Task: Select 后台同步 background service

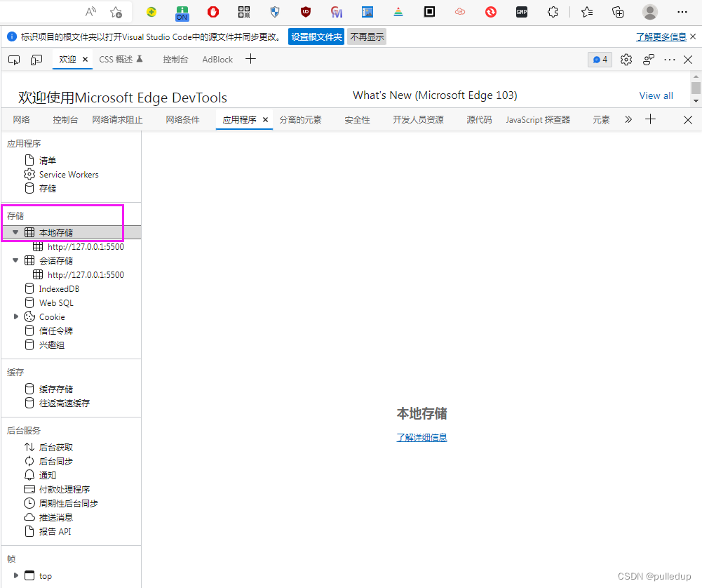Action: (55, 461)
